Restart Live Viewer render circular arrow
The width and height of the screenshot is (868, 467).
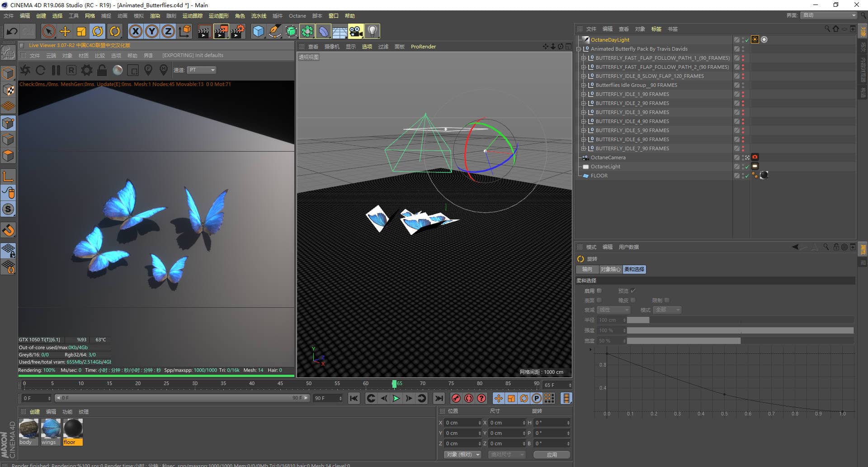click(x=41, y=70)
